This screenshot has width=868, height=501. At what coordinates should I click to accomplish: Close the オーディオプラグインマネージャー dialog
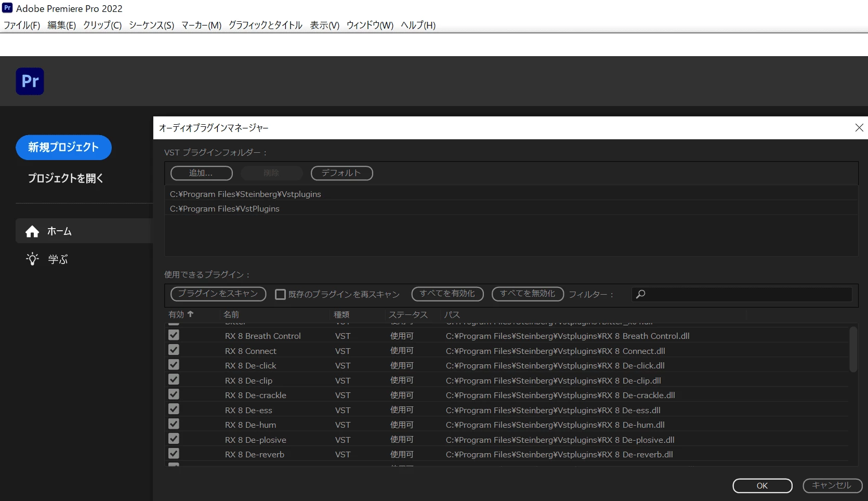[x=859, y=128]
